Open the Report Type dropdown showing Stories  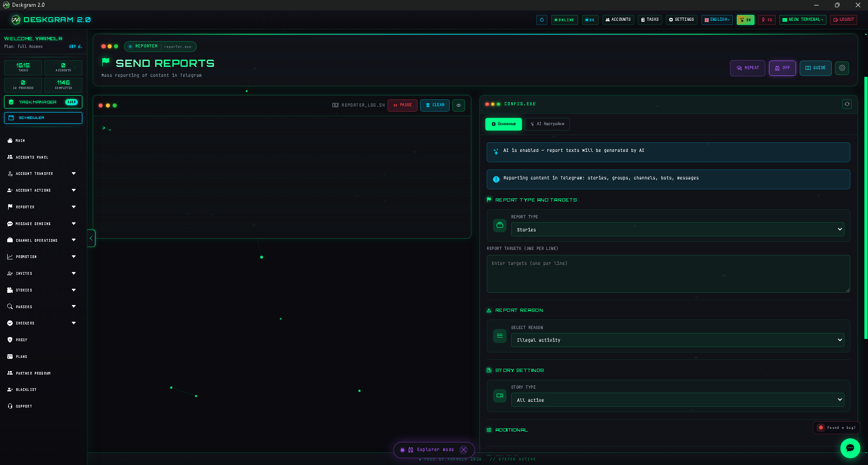pos(678,230)
